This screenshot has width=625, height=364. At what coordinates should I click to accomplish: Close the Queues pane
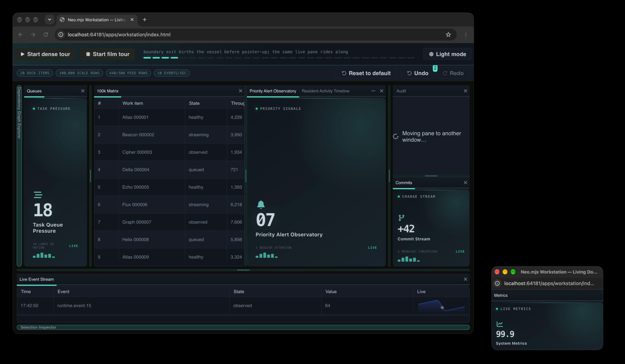[x=83, y=91]
